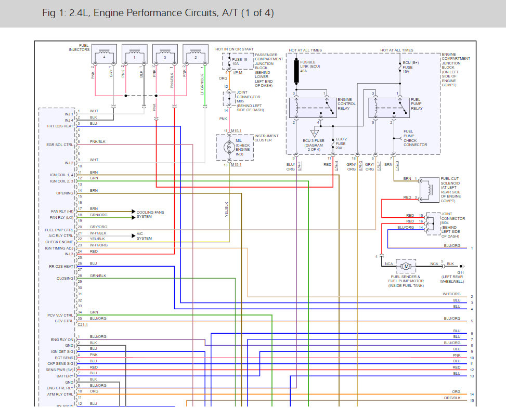Click the fuel pump motor M symbol
Screen dimensions: 506x420
click(x=406, y=266)
